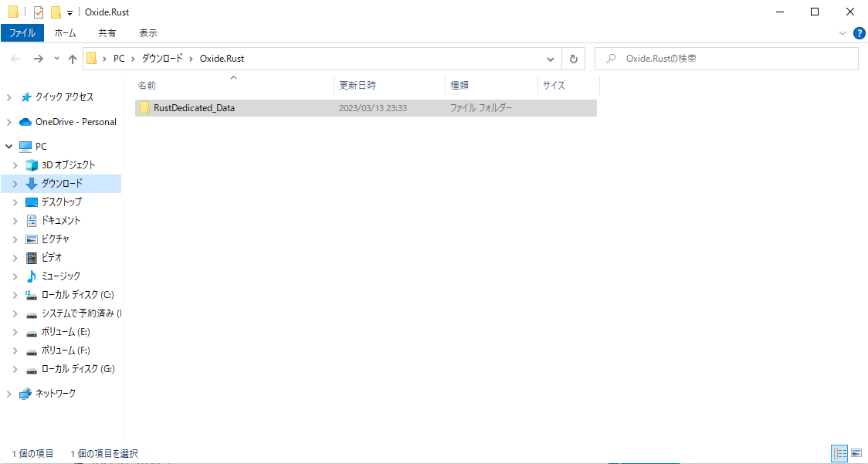Switch to the 共有 ribbon tab

coord(107,33)
